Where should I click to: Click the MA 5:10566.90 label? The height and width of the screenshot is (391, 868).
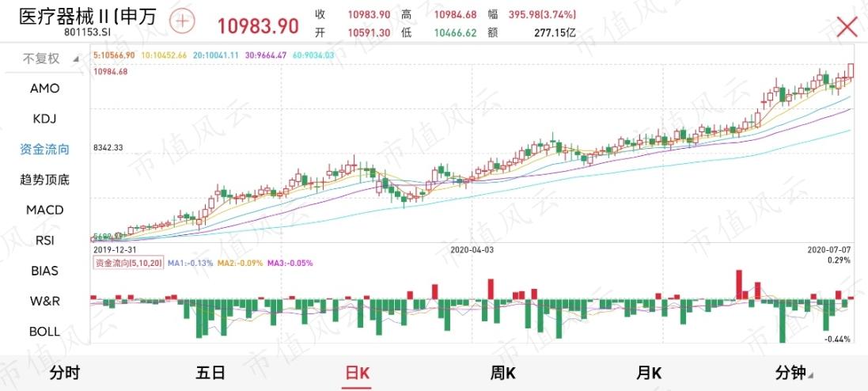click(115, 55)
